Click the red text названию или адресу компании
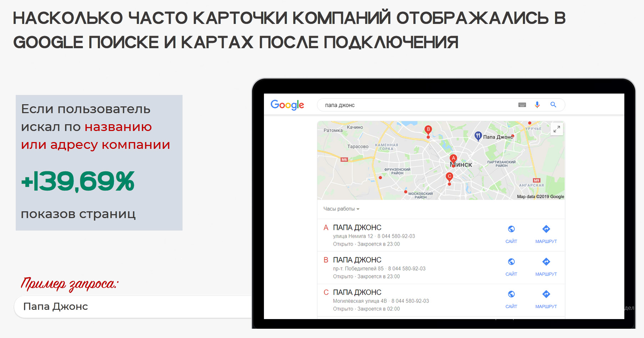 (95, 136)
